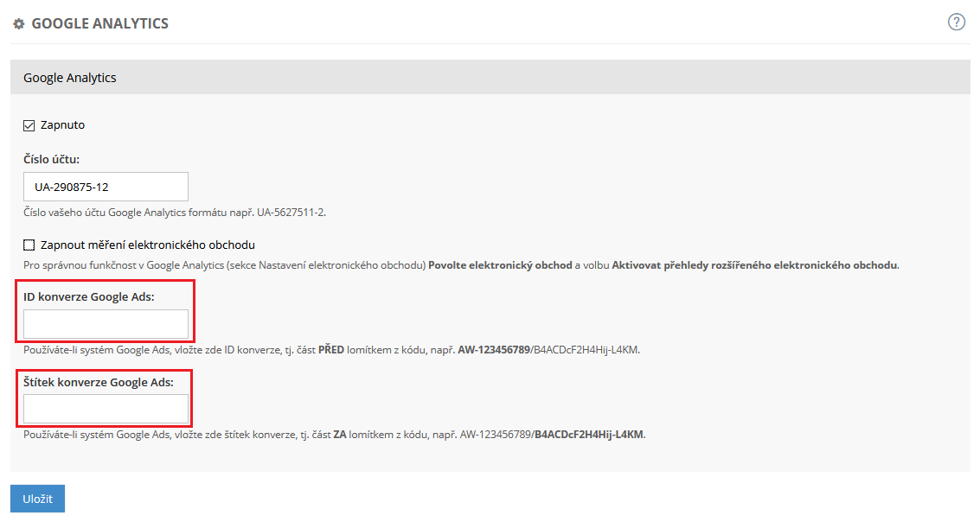The height and width of the screenshot is (528, 980).
Task: Click the gear icon beside Google Analytics title
Action: click(18, 24)
